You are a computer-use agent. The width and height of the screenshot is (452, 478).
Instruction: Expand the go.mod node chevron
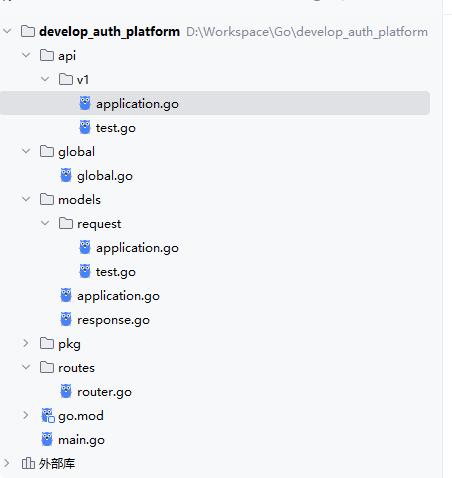[x=26, y=415]
